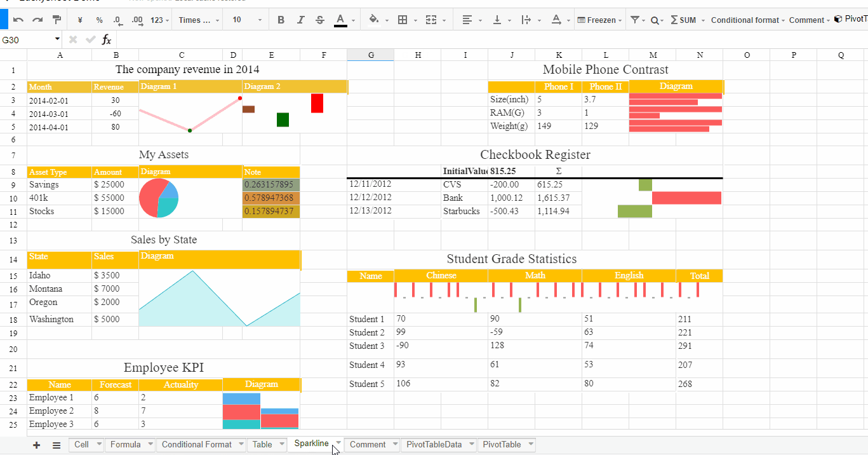The height and width of the screenshot is (455, 868).
Task: Toggle strikethrough formatting
Action: 319,20
